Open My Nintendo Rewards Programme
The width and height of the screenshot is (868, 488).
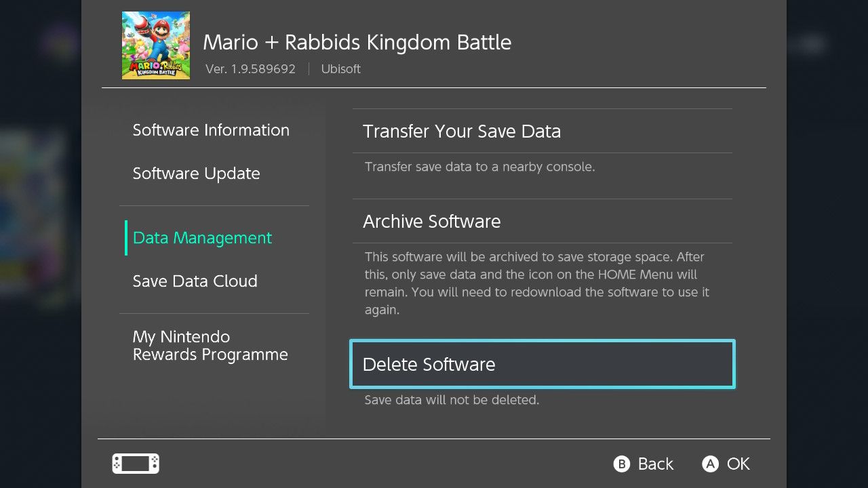[x=210, y=346]
